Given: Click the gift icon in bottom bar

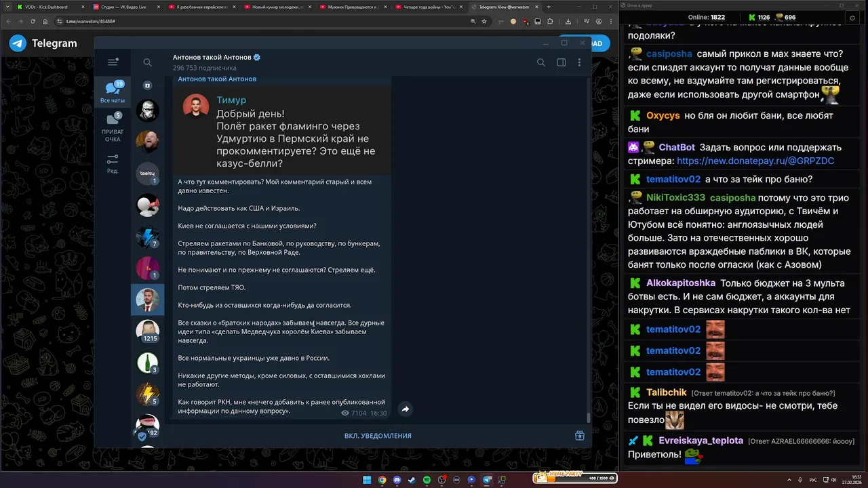Looking at the screenshot, I should pyautogui.click(x=580, y=436).
